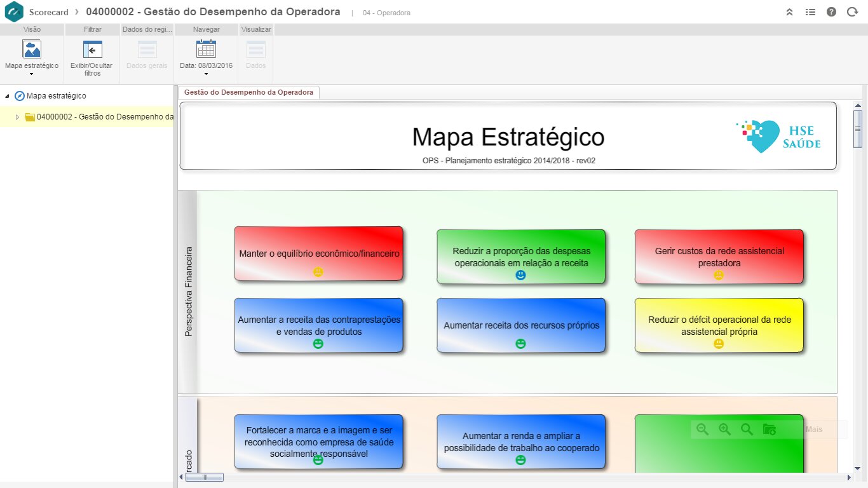Click the folder icon in floating toolbar

[769, 430]
